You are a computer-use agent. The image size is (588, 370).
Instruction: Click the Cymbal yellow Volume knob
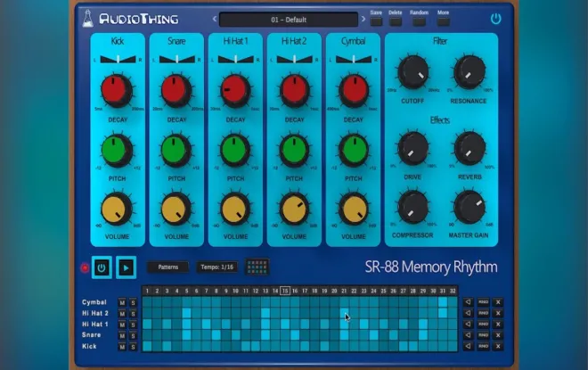click(354, 210)
